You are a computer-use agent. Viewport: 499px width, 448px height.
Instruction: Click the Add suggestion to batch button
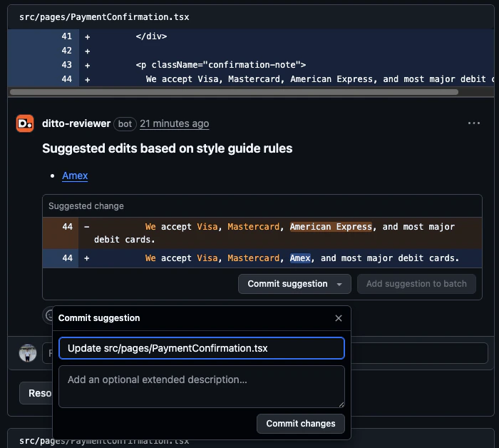click(416, 284)
